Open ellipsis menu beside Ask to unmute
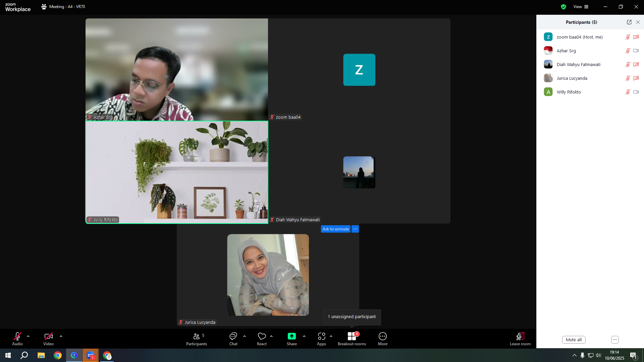644x362 pixels. [x=355, y=229]
